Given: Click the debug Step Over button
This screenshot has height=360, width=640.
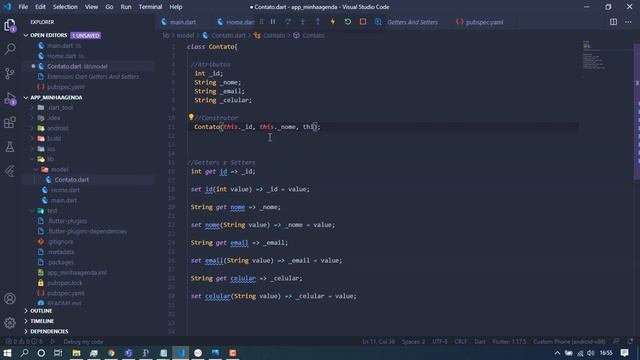Looking at the screenshot, I should [288, 22].
